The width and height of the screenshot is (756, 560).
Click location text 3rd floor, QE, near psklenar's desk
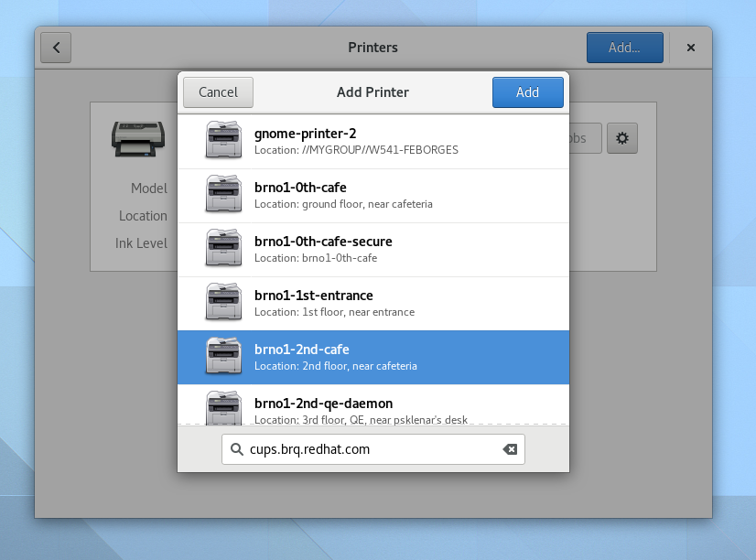pos(384,420)
